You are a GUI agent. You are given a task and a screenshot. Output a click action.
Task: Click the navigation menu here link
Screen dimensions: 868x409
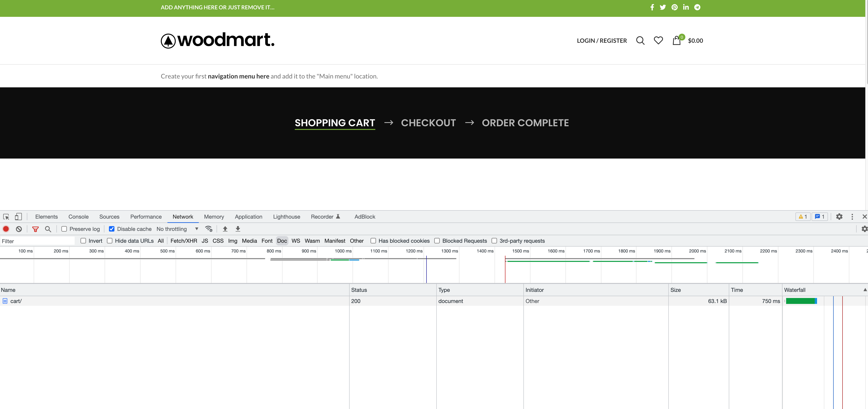click(x=238, y=76)
